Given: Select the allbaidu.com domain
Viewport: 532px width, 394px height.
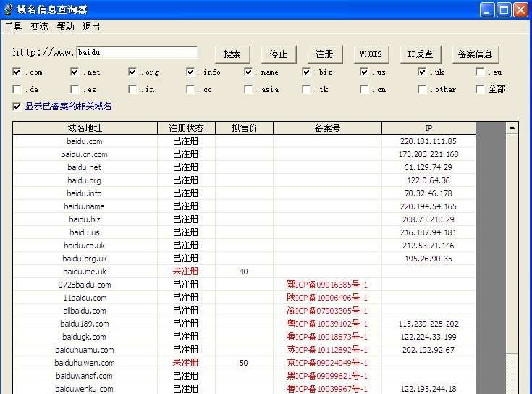Looking at the screenshot, I should (85, 311).
